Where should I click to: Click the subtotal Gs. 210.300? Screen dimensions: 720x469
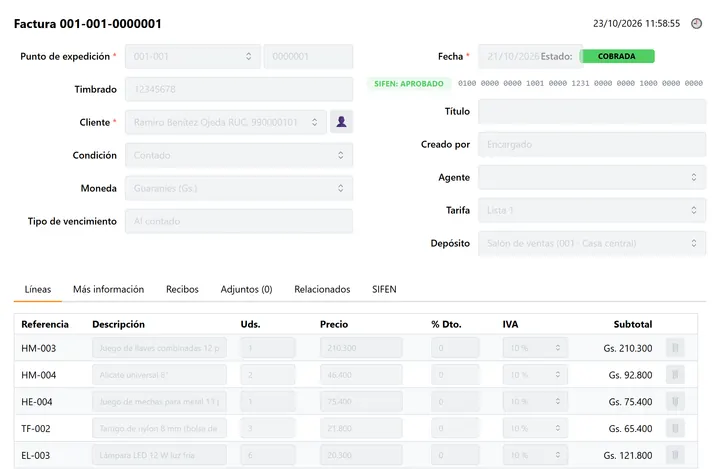coord(628,348)
